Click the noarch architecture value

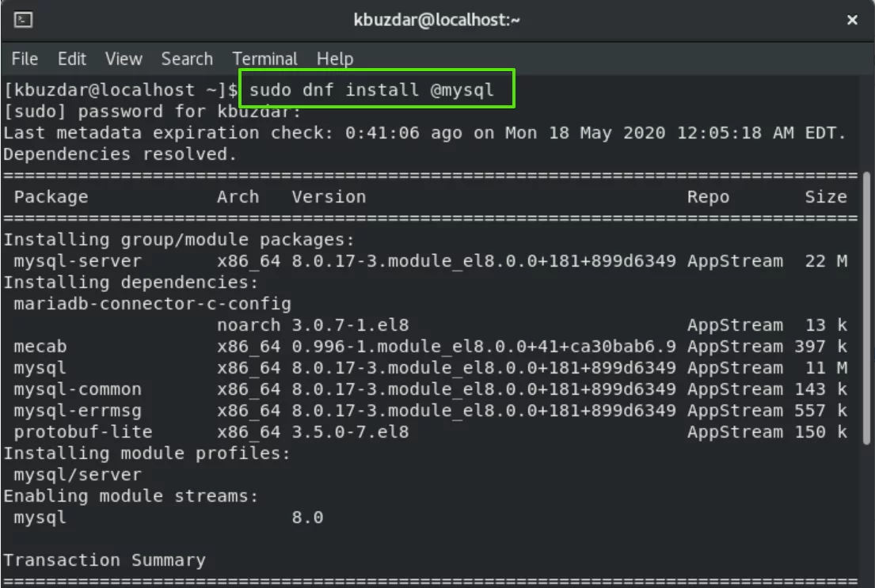249,324
